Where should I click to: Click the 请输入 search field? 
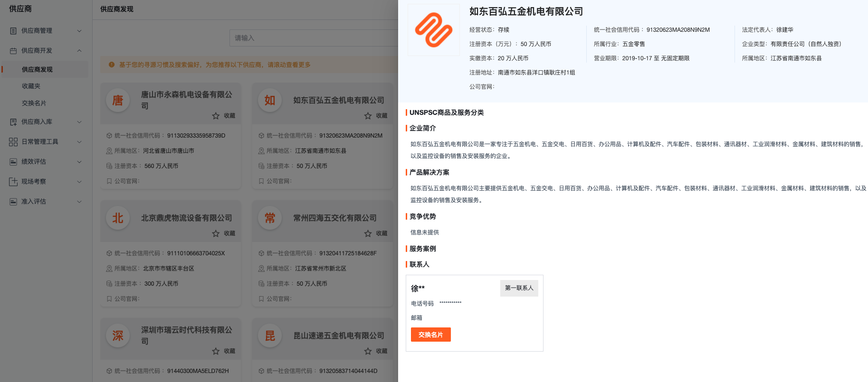pos(314,38)
